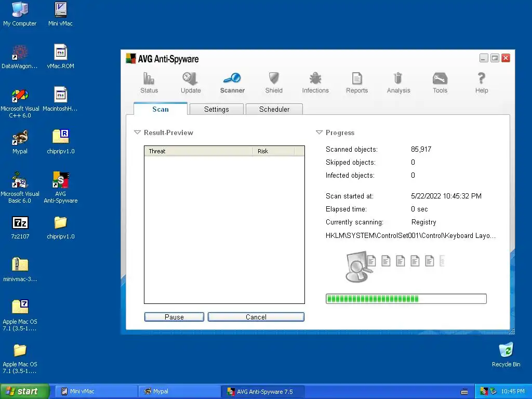Select the 7z2107 installer icon
Screen dimensions: 532x399
click(20, 228)
